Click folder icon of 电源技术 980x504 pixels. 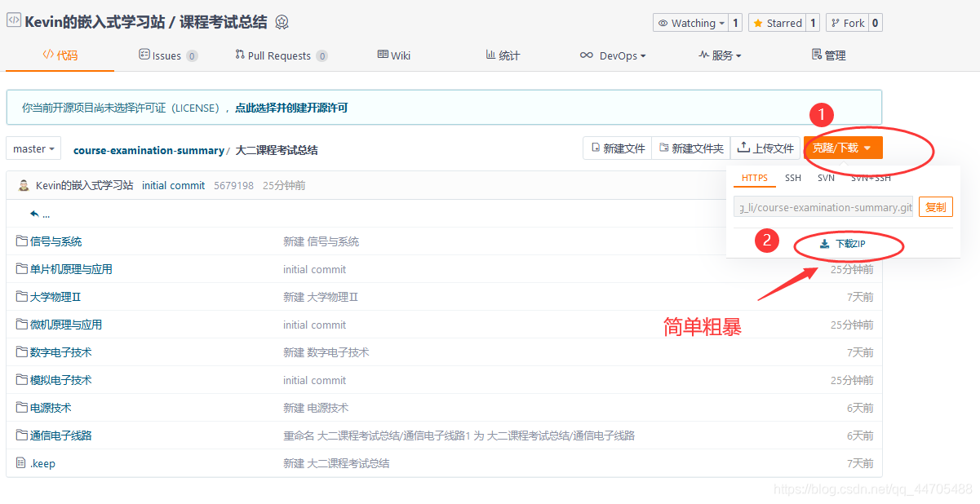(21, 408)
